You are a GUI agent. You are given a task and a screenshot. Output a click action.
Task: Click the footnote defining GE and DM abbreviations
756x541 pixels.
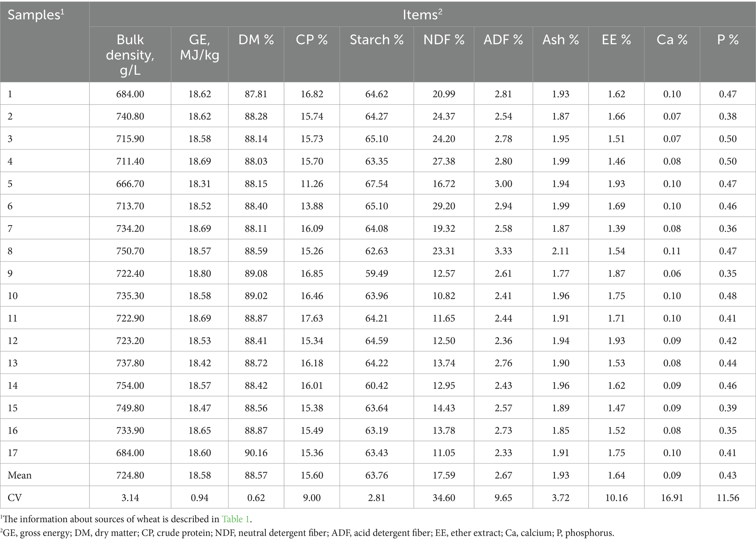coord(307,533)
